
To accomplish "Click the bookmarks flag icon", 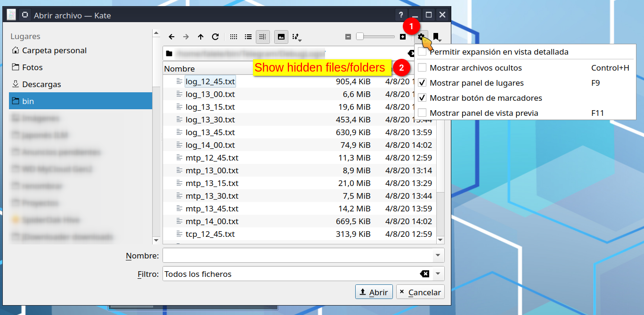I will tap(436, 37).
